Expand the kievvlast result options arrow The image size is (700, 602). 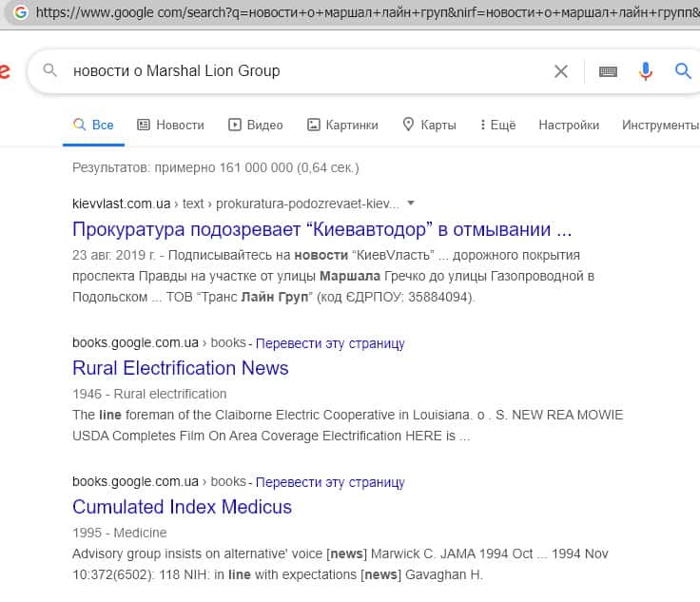[411, 203]
